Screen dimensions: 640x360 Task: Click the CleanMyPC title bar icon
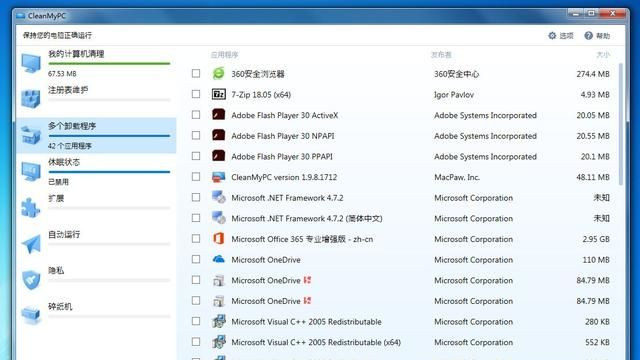20,16
